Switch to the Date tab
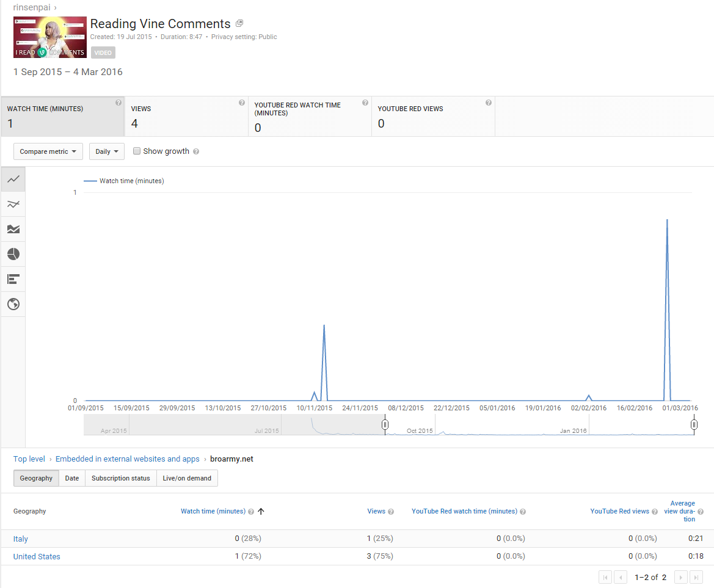Viewport: 714px width, 588px height. (x=72, y=478)
